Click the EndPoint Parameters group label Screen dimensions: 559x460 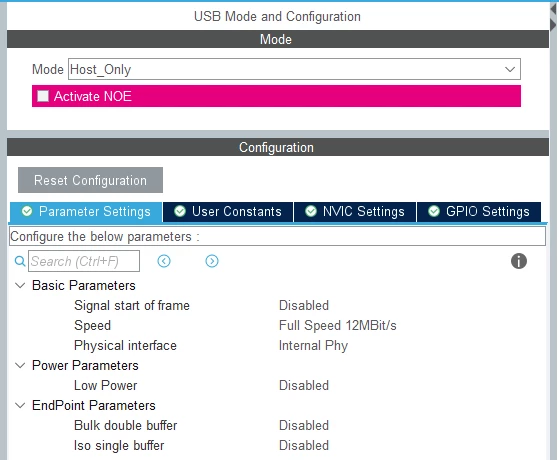94,405
